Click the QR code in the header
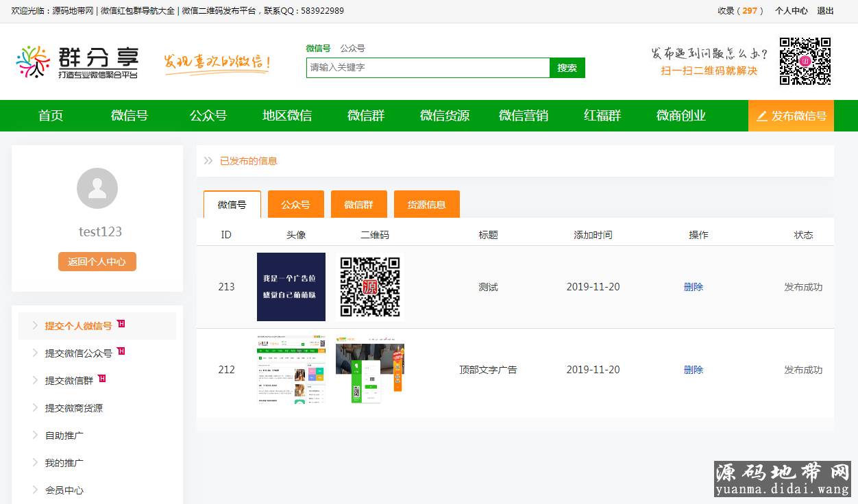The image size is (858, 504). click(805, 62)
